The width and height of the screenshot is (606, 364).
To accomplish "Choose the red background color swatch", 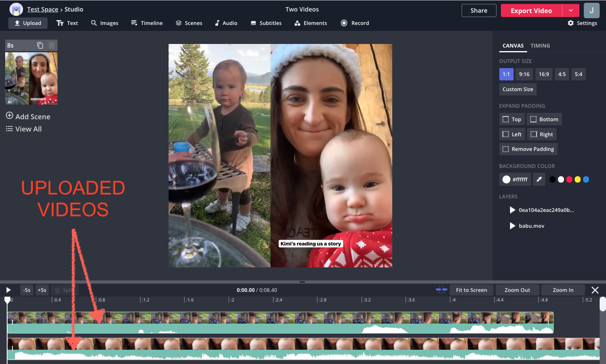I will click(x=569, y=179).
